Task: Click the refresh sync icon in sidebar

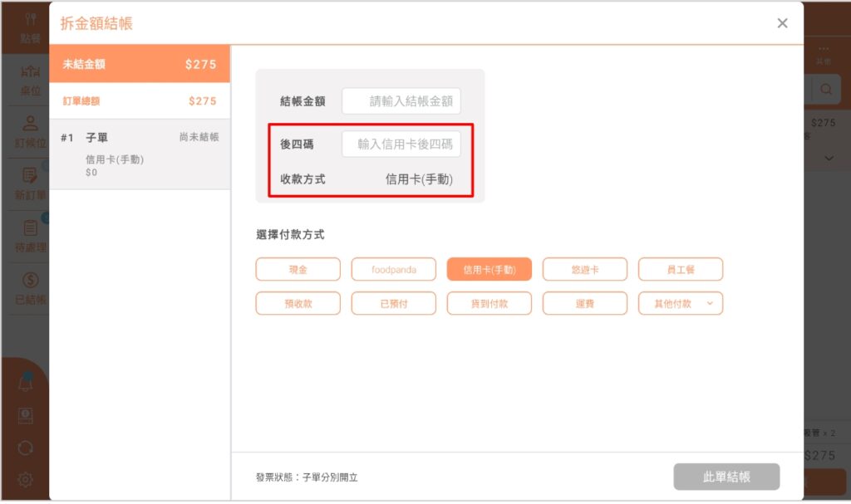Action: click(x=27, y=448)
